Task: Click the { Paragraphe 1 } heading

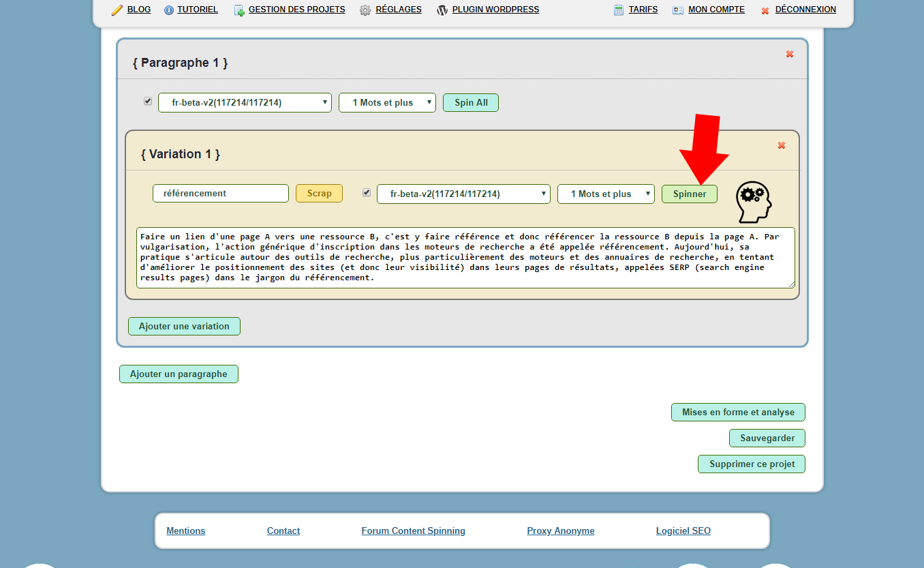Action: [180, 63]
